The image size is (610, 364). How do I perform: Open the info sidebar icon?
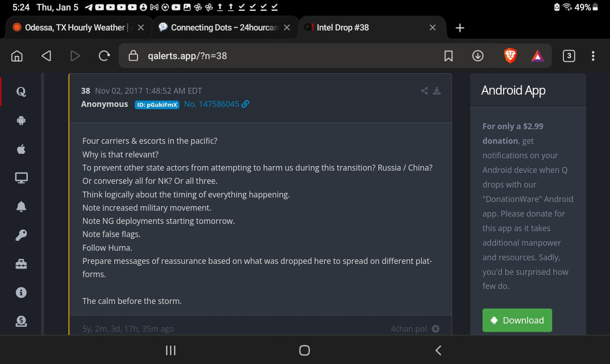coord(21,293)
